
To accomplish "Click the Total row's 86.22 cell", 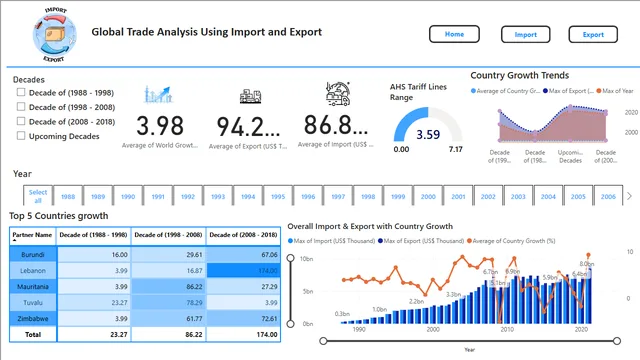I will pos(169,334).
